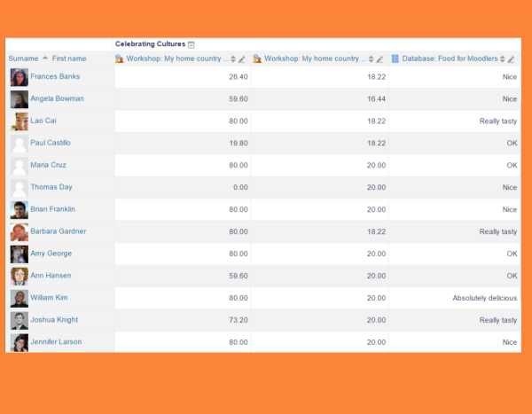Click Brian Franklin's avatar picture

[x=19, y=210]
